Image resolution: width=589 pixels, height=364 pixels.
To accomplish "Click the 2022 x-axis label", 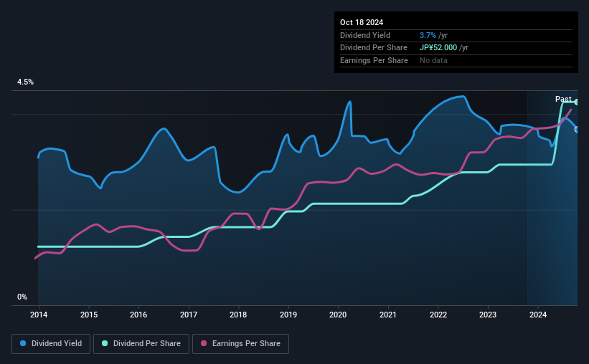I will [438, 315].
